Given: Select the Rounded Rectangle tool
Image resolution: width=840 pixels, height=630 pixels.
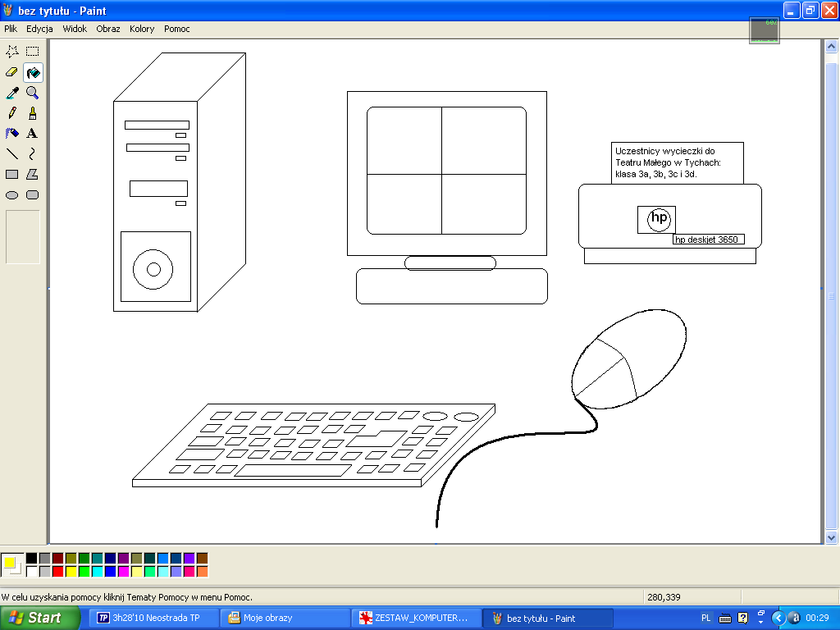Looking at the screenshot, I should 33,195.
